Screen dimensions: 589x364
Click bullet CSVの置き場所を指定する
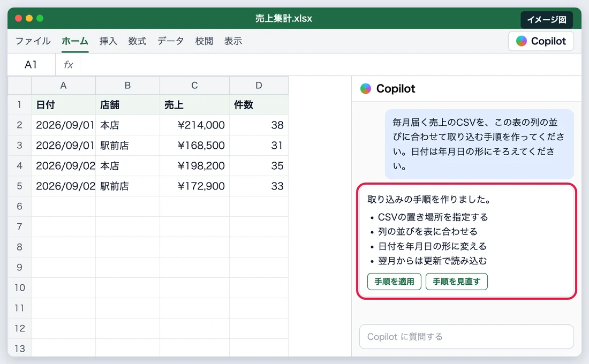pyautogui.click(x=433, y=217)
